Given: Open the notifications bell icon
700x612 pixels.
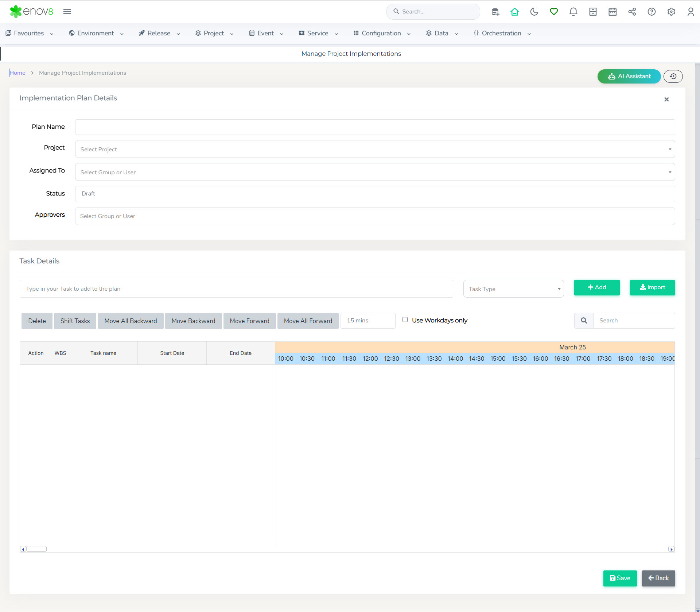Looking at the screenshot, I should (x=573, y=12).
